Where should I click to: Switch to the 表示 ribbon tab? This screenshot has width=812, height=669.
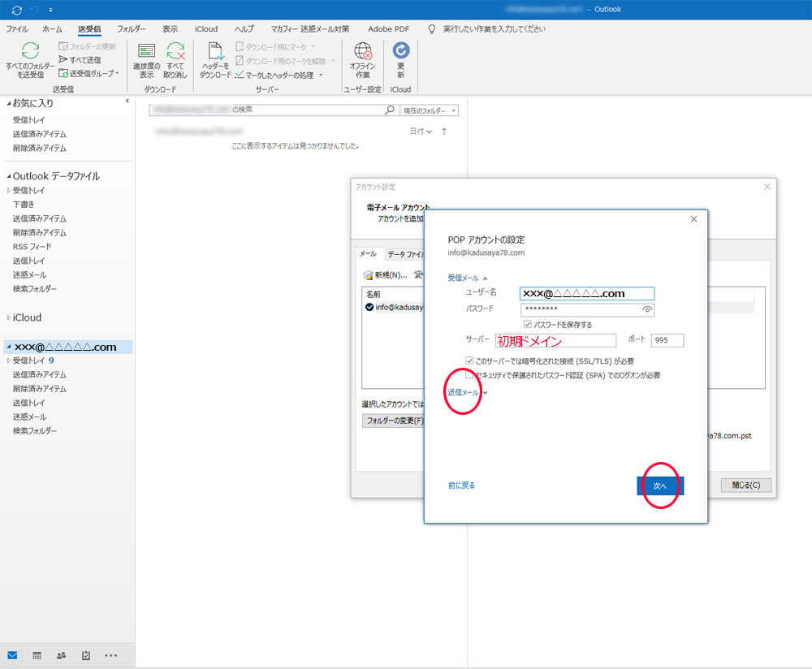click(170, 29)
